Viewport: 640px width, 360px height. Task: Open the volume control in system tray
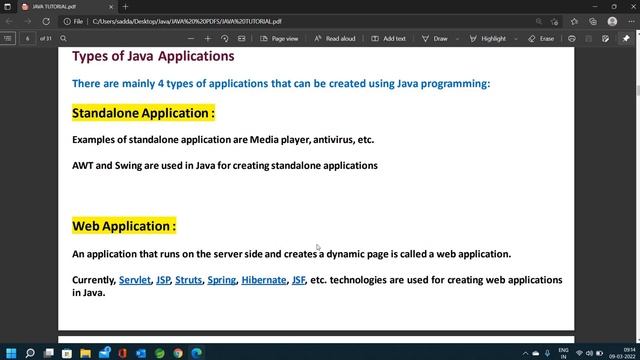pyautogui.click(x=589, y=353)
